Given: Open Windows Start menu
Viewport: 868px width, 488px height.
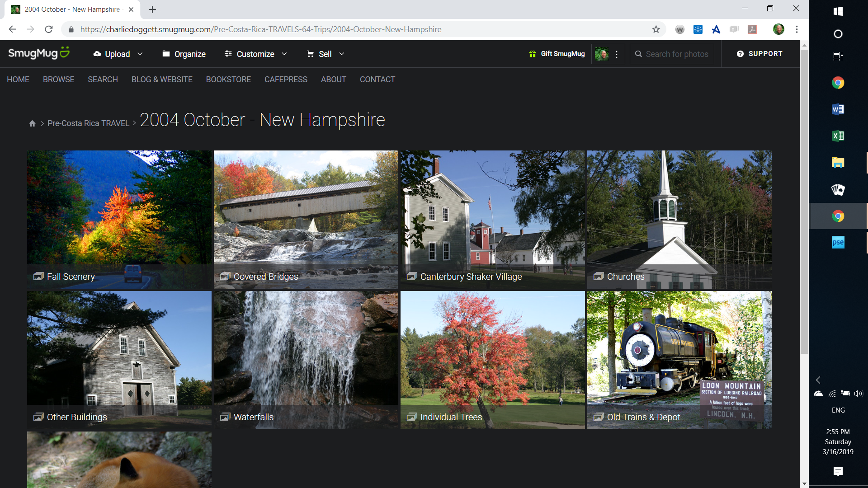Looking at the screenshot, I should point(838,11).
